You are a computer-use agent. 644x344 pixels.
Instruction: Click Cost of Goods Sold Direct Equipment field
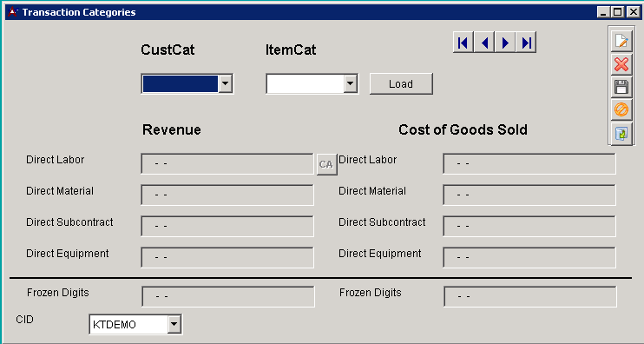(x=529, y=257)
